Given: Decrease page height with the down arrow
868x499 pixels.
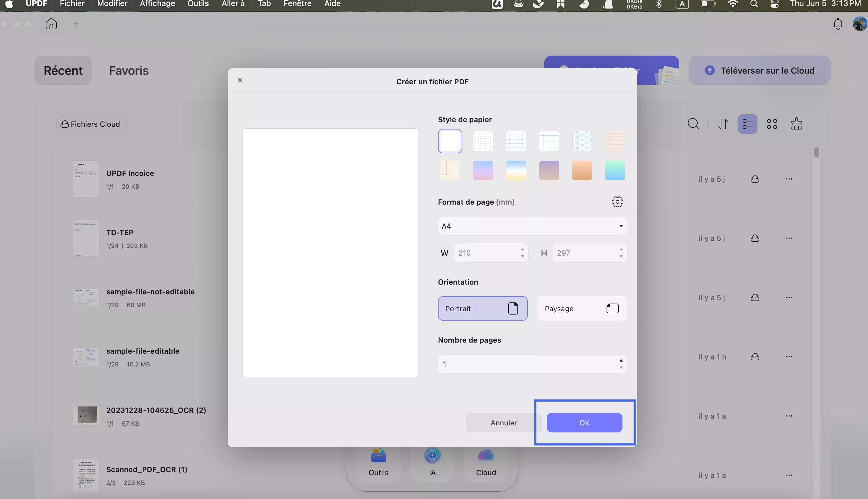Looking at the screenshot, I should pyautogui.click(x=621, y=256).
